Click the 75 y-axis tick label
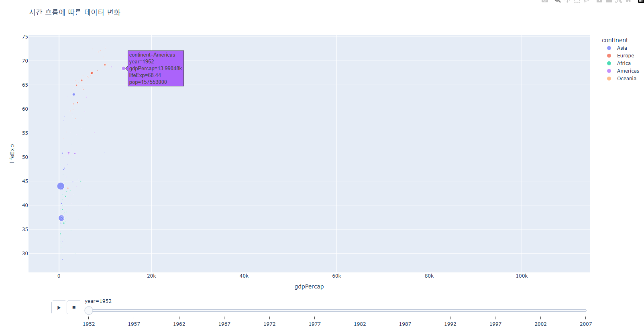644x335 pixels. (25, 37)
